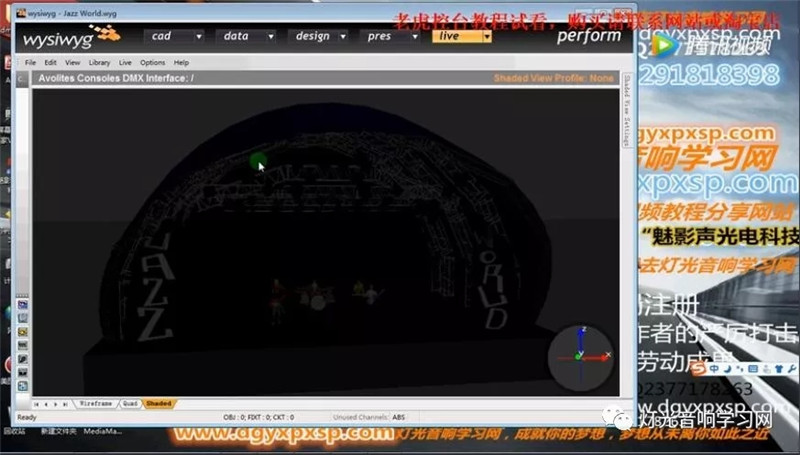This screenshot has height=455, width=800.
Task: Click the dark feather-like toolbar icon
Action: [22, 359]
